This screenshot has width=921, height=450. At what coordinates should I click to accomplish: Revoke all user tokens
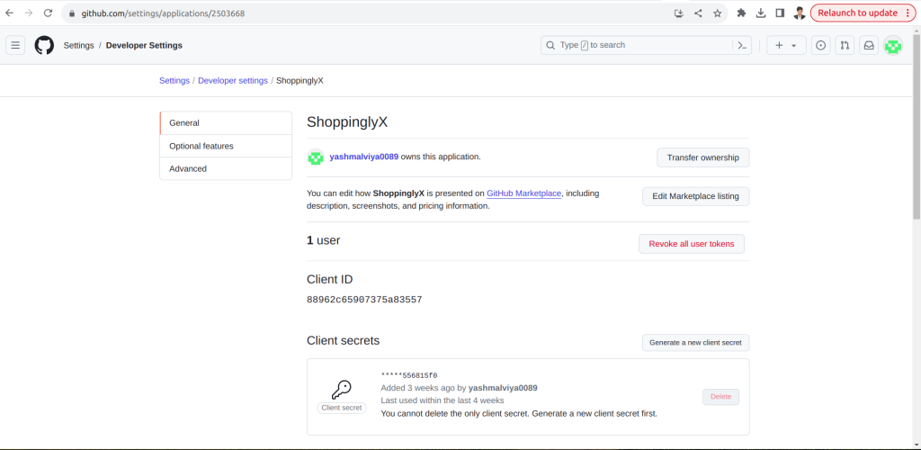691,244
